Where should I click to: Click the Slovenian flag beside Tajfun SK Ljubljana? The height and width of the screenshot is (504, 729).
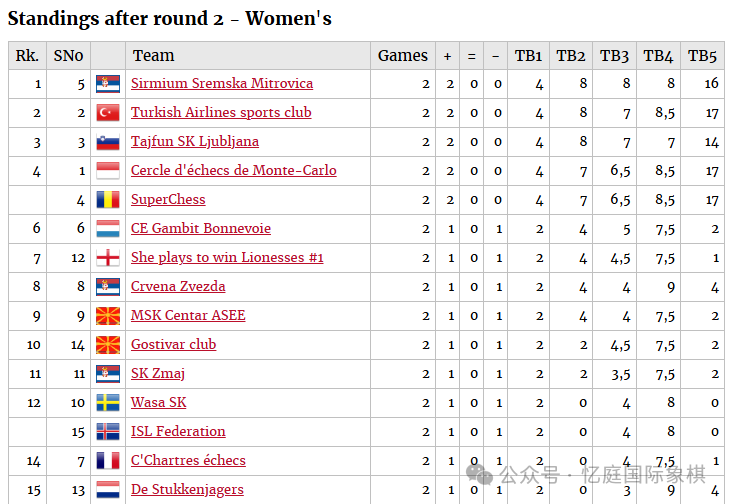(108, 142)
